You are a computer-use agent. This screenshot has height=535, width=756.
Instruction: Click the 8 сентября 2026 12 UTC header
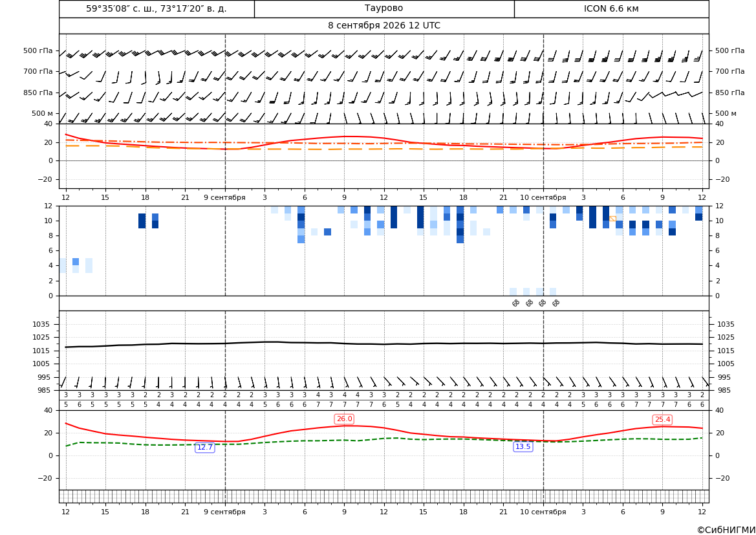click(383, 26)
